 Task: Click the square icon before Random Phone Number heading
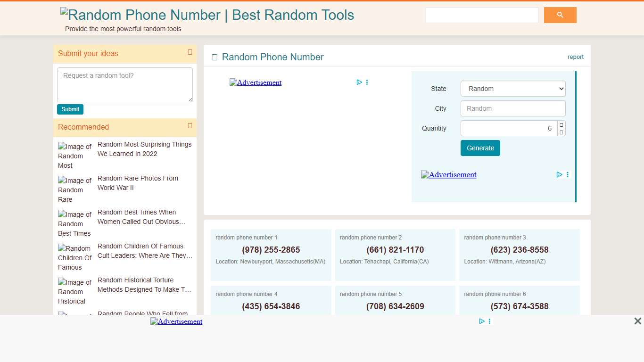(215, 57)
